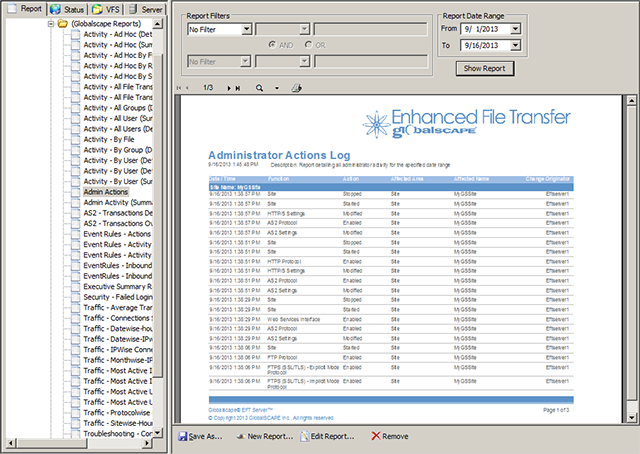Click document icon beside Troubleshooting report
The width and height of the screenshot is (640, 454).
pos(76,434)
